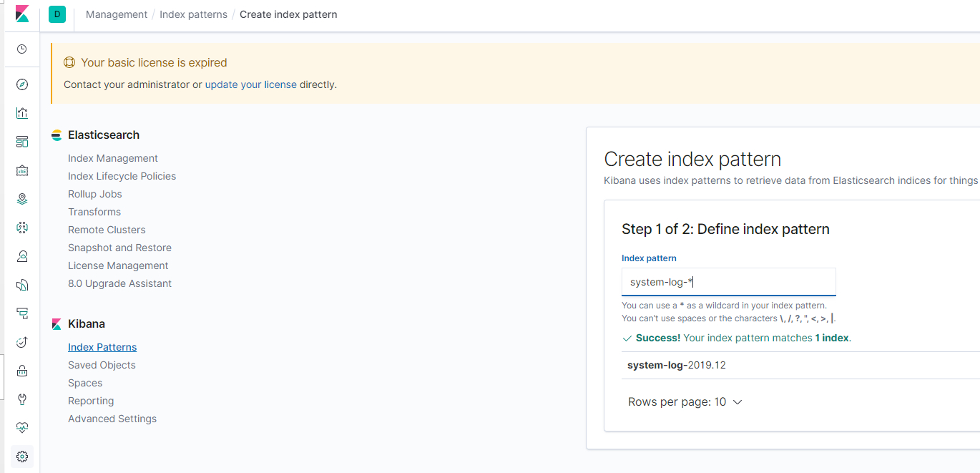The height and width of the screenshot is (473, 980).
Task: Open the Maps app icon
Action: point(21,198)
